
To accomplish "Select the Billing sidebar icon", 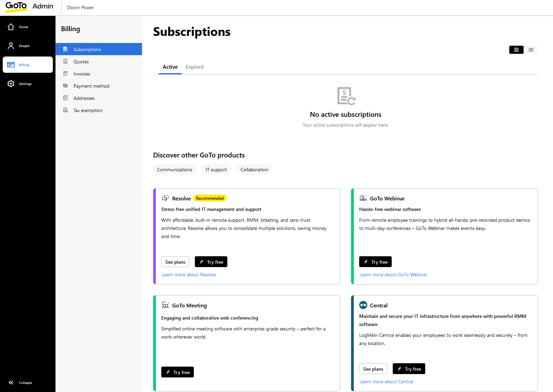I will (x=11, y=65).
